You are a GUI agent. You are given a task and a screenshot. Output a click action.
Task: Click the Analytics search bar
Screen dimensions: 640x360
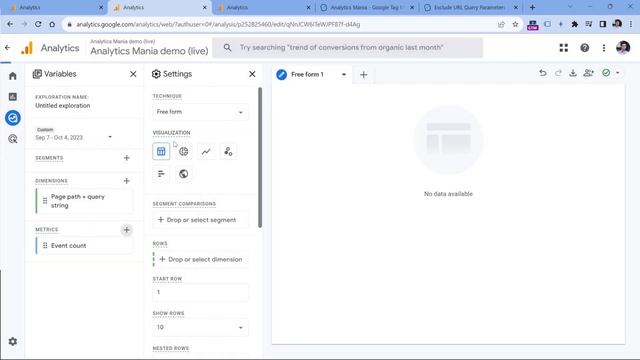tap(347, 48)
